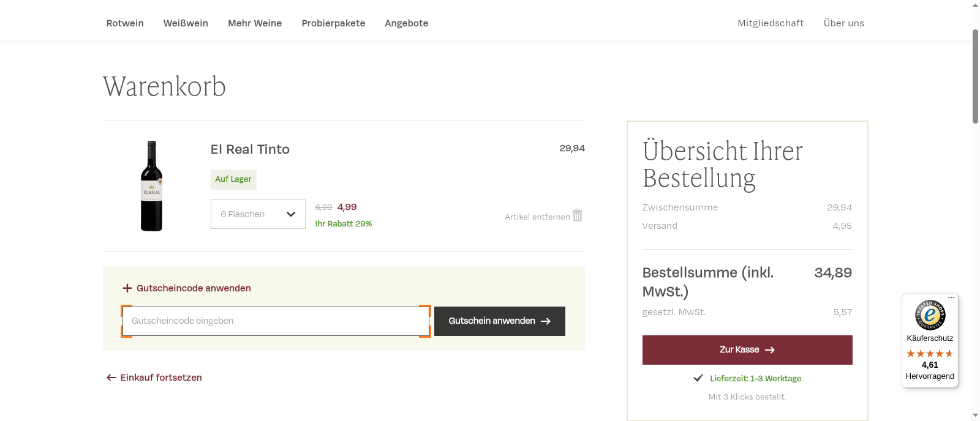Click the scrollbar down arrow
This screenshot has height=421, width=980.
tap(974, 416)
